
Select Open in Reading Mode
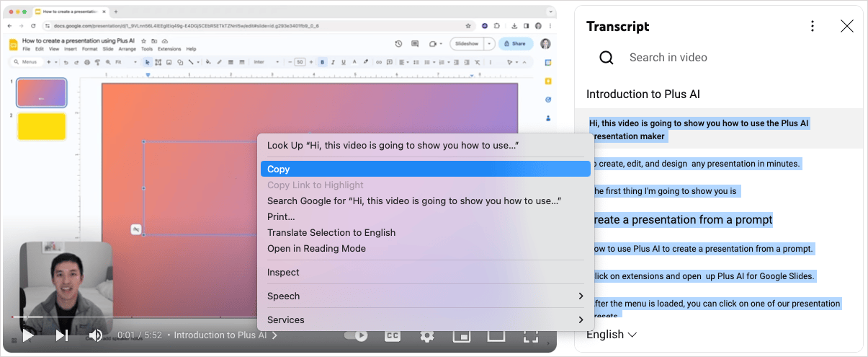pyautogui.click(x=425, y=248)
